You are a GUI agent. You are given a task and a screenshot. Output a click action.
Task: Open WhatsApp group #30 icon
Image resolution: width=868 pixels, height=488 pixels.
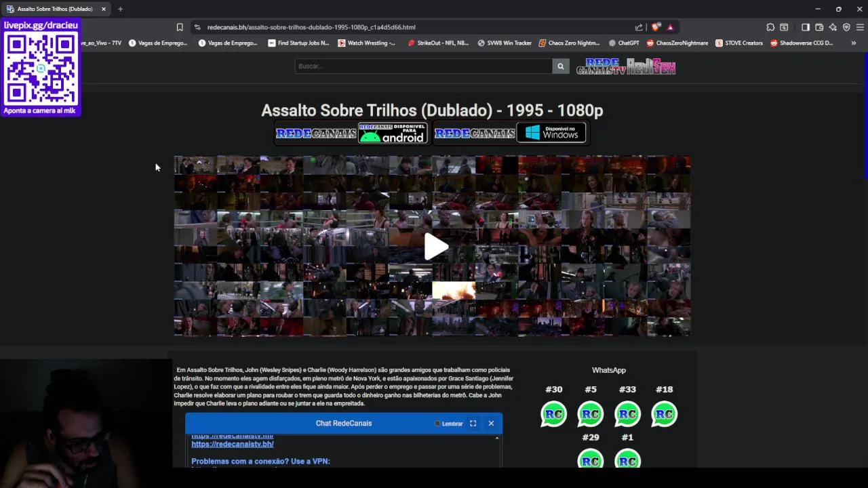[553, 414]
